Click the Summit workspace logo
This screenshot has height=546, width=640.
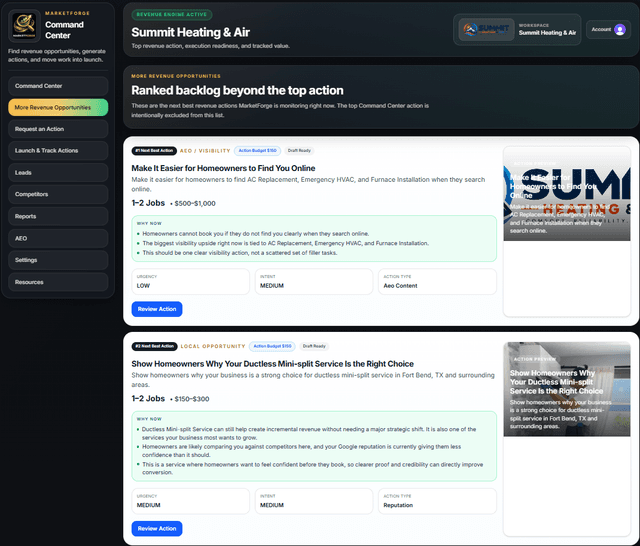coord(486,29)
